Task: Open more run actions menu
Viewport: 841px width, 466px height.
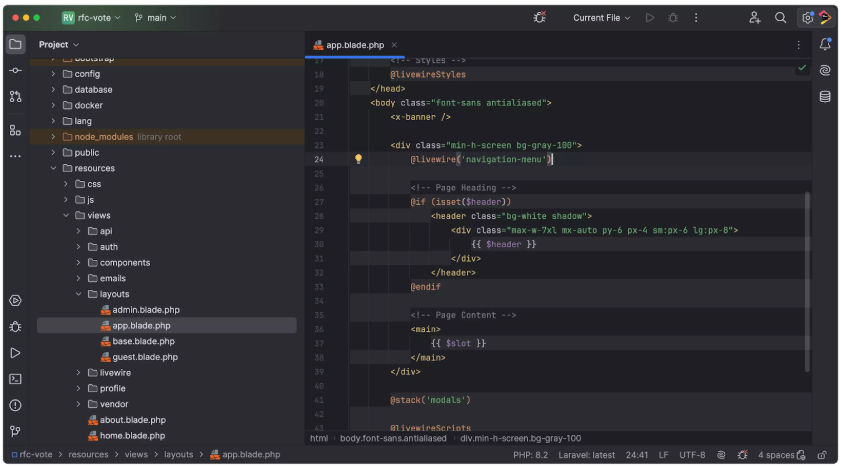Action: (696, 18)
